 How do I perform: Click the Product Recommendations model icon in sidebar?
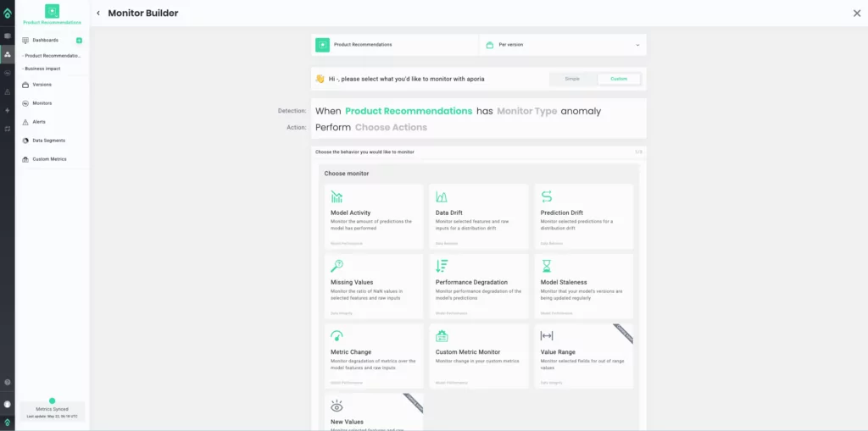[52, 10]
